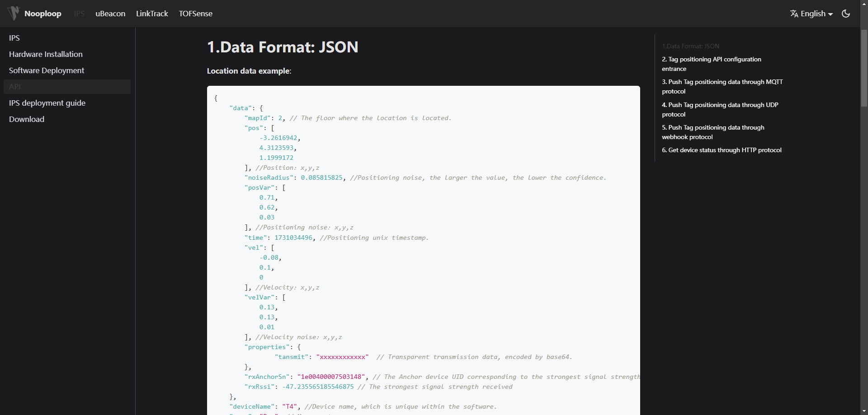Viewport: 868px width, 415px height.
Task: Jump to 1.Data Format: JSON section
Action: (690, 46)
